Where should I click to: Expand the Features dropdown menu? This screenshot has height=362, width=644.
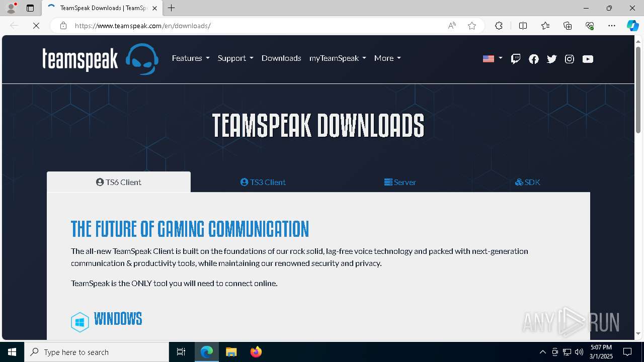click(191, 58)
